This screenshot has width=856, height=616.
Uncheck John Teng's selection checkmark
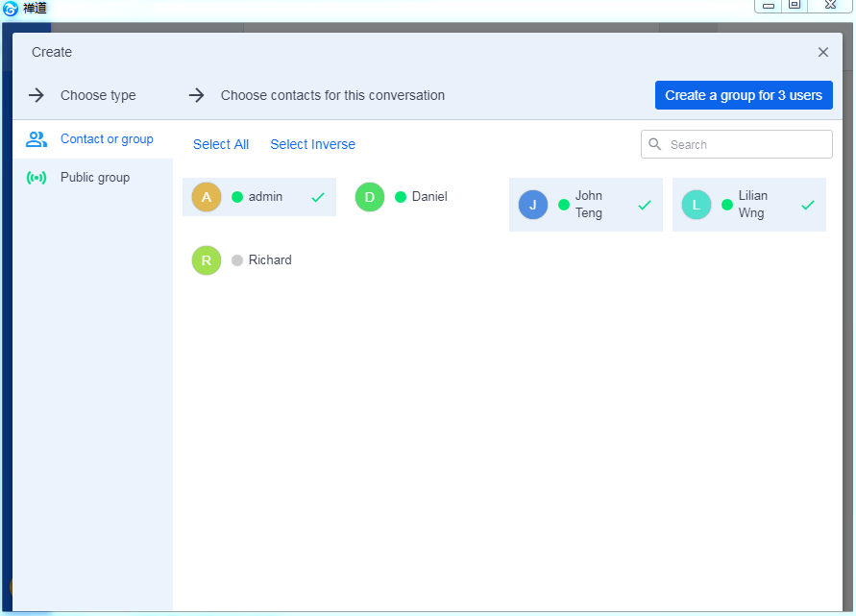(645, 205)
